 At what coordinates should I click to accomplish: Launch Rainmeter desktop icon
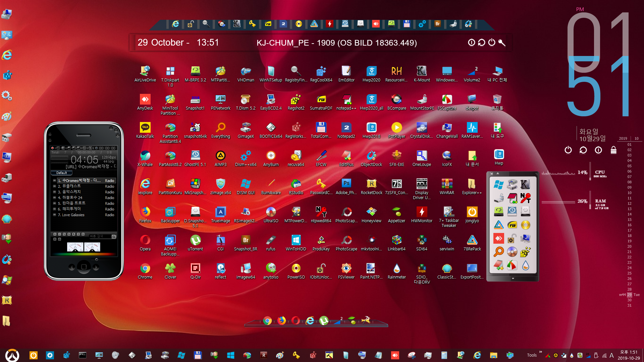click(x=396, y=271)
